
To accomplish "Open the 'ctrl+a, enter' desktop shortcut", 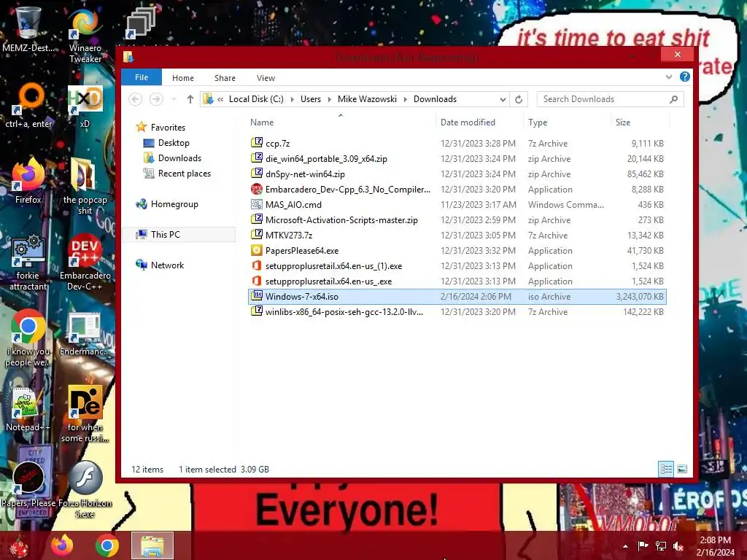I will (28, 106).
